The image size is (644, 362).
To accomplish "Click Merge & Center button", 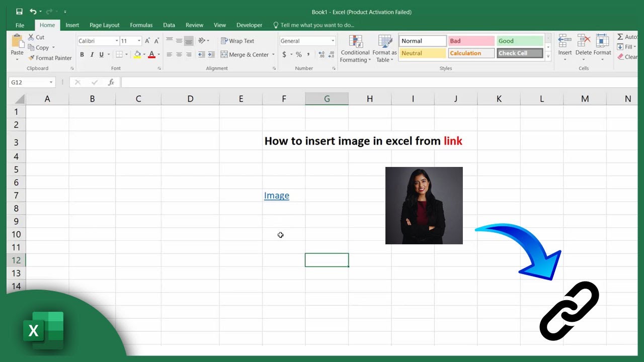I will [x=245, y=54].
